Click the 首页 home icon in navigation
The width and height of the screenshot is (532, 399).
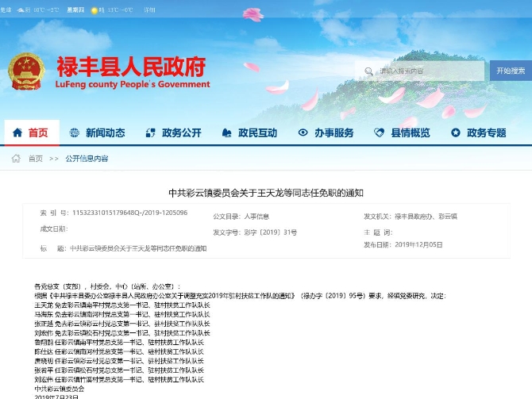point(17,132)
